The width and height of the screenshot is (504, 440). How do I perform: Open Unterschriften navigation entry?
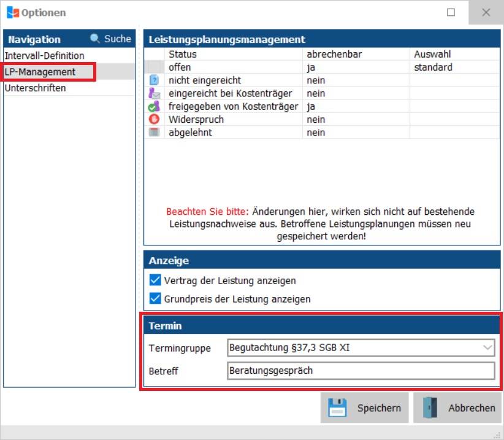[x=36, y=88]
